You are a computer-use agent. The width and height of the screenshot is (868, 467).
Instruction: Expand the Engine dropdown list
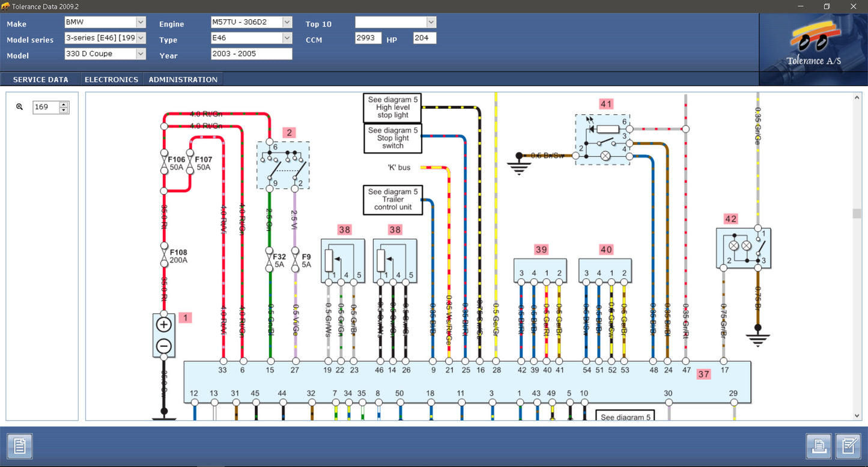[x=287, y=22]
